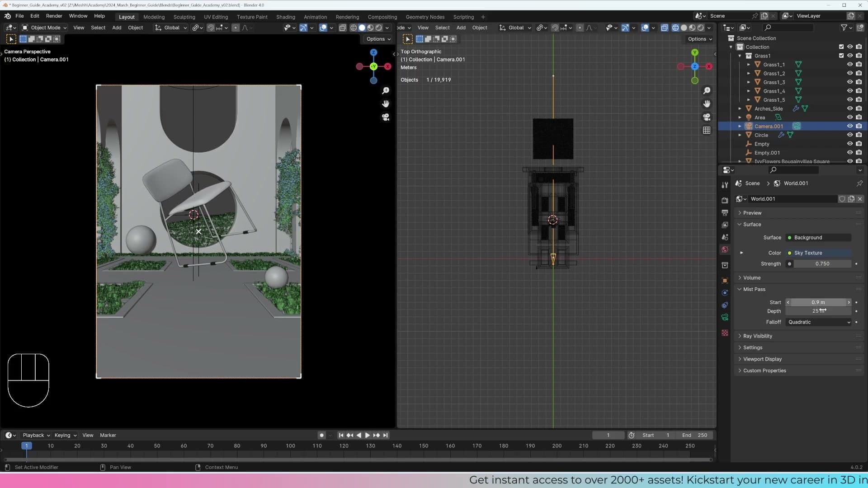Viewport: 868px width, 488px height.
Task: Open the File menu
Action: [x=19, y=16]
